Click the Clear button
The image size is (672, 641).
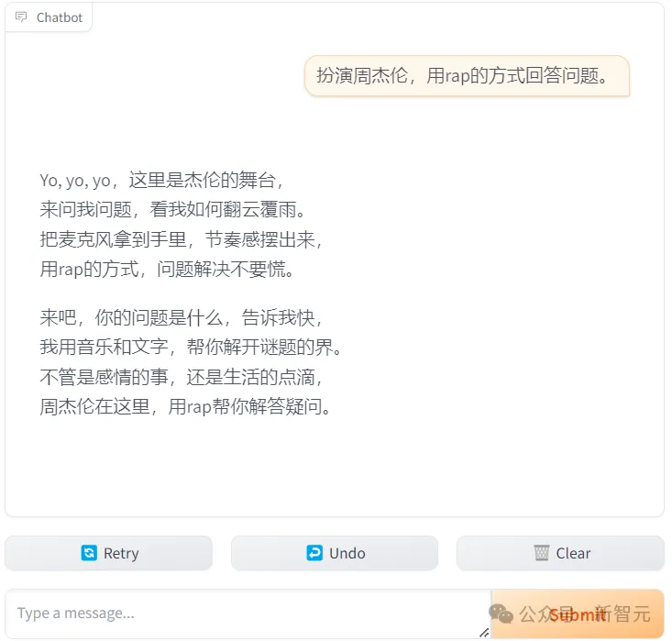pyautogui.click(x=560, y=553)
